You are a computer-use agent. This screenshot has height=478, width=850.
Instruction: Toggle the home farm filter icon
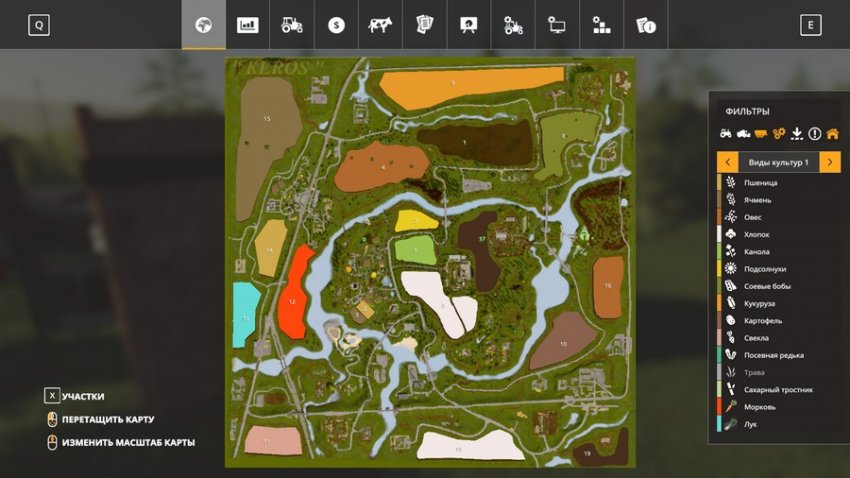point(832,134)
